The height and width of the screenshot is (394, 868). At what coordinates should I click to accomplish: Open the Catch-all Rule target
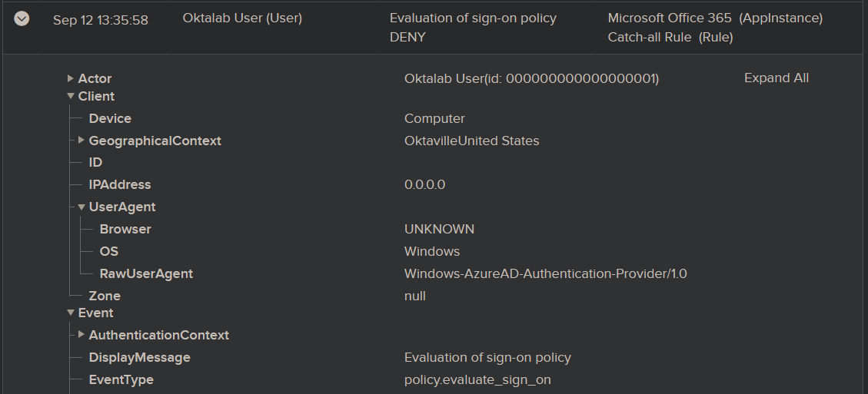click(x=670, y=37)
